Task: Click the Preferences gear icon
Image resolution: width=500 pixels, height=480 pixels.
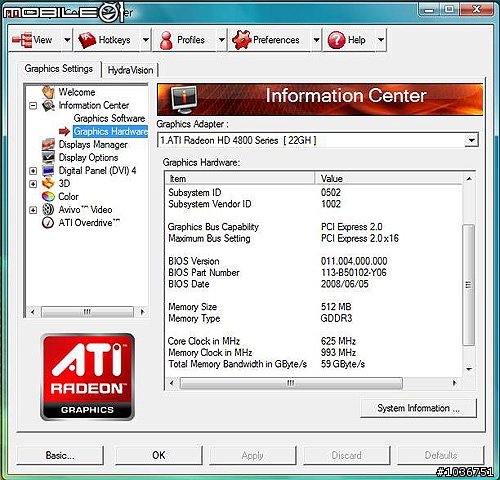Action: (241, 40)
